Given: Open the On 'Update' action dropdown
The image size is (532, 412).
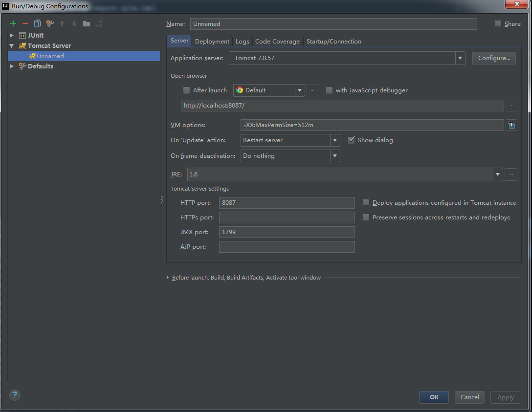Looking at the screenshot, I should [334, 140].
